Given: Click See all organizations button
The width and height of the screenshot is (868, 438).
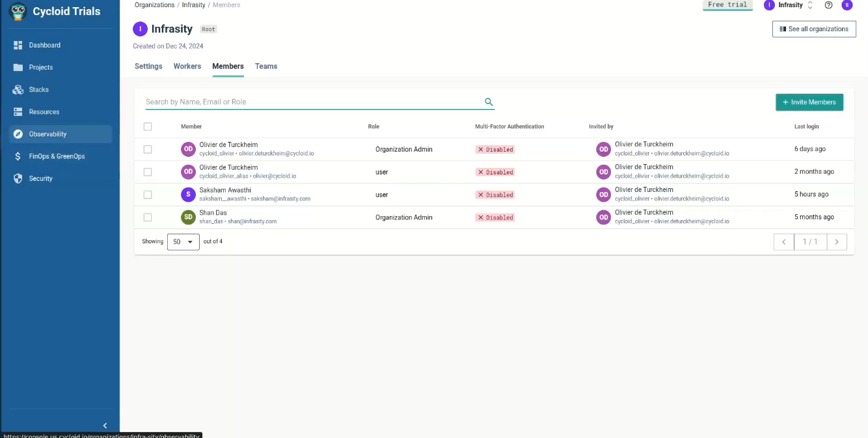Looking at the screenshot, I should (x=814, y=29).
